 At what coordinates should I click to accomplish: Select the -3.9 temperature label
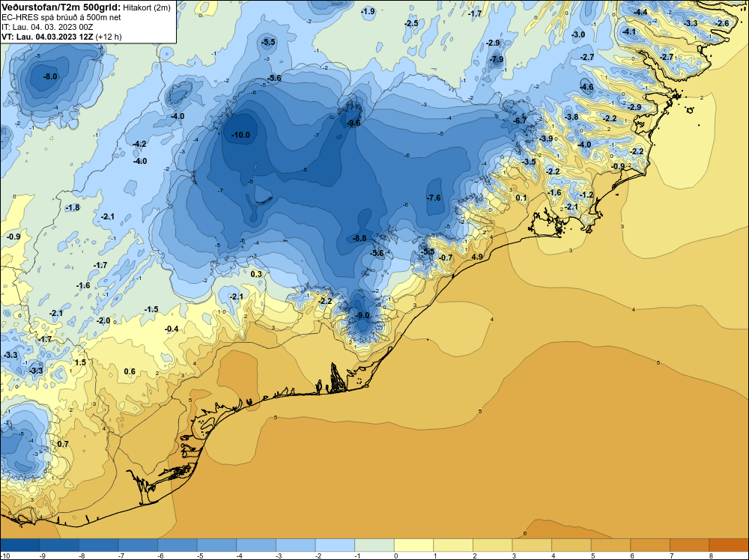(546, 139)
